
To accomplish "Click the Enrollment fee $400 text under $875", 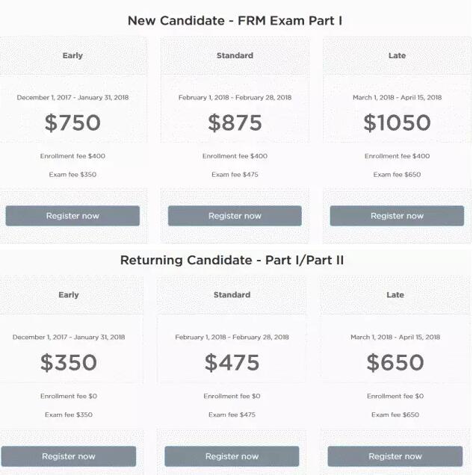I will 235,156.
